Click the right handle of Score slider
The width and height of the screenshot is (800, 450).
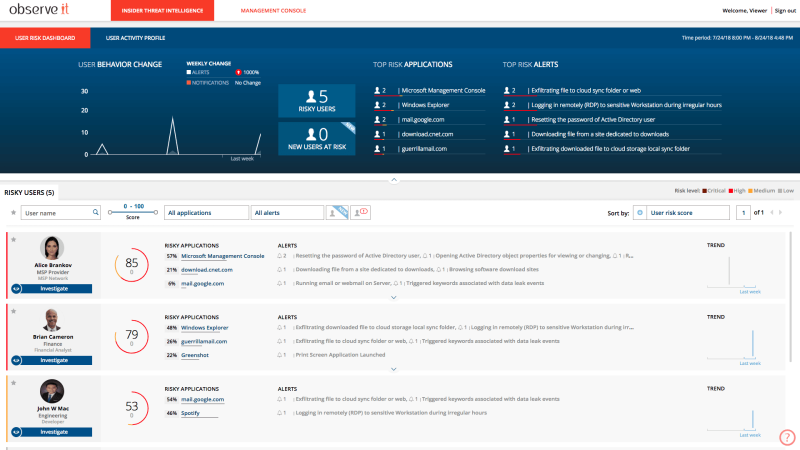click(157, 212)
